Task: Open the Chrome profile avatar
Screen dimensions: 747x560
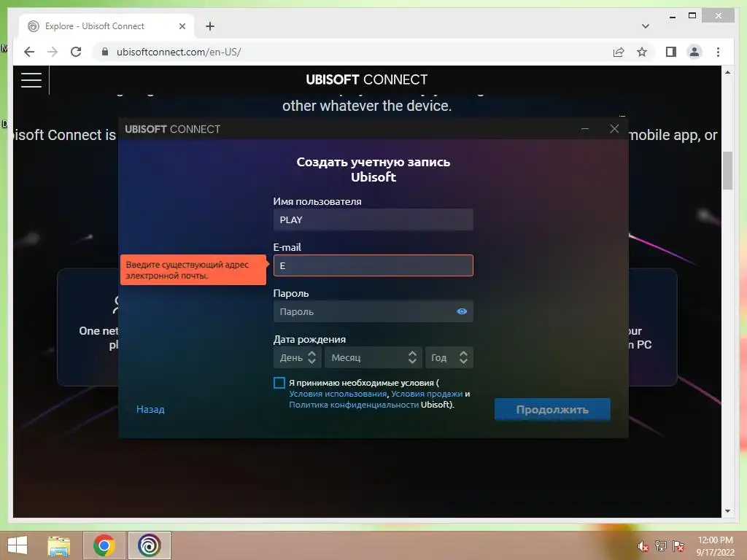Action: (x=694, y=52)
